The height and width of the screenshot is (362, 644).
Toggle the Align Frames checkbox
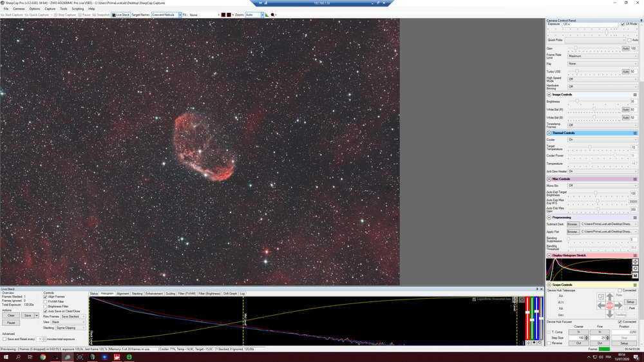tap(45, 297)
